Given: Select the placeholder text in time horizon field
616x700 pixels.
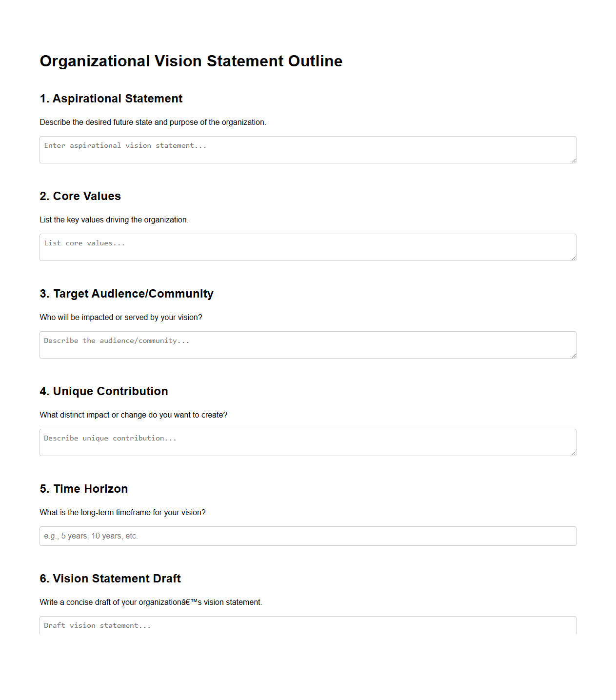Looking at the screenshot, I should coord(91,536).
